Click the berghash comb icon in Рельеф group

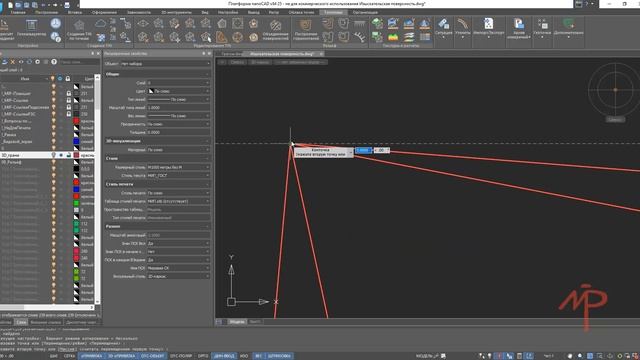coord(360,24)
